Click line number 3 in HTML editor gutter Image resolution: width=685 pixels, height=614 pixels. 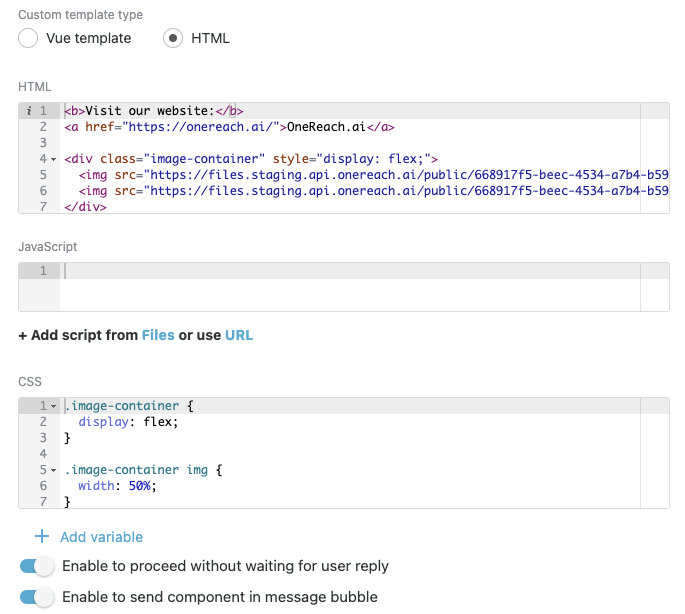pyautogui.click(x=43, y=143)
